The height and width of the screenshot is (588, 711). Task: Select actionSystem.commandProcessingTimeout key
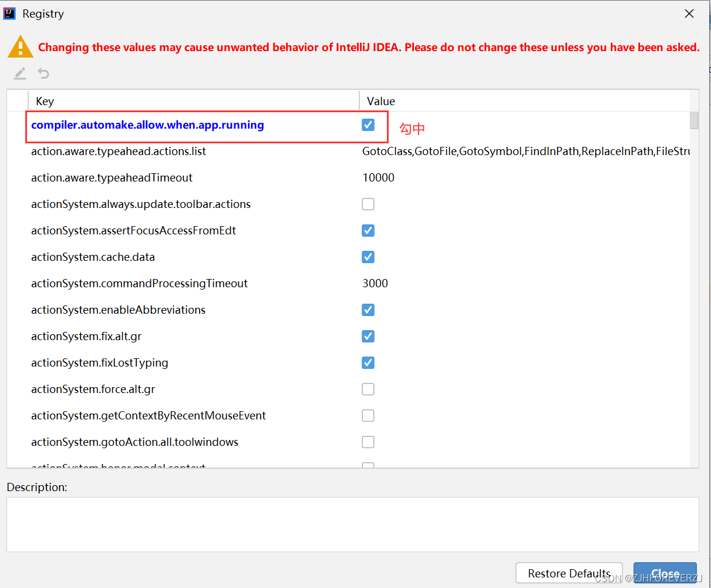[x=139, y=284]
